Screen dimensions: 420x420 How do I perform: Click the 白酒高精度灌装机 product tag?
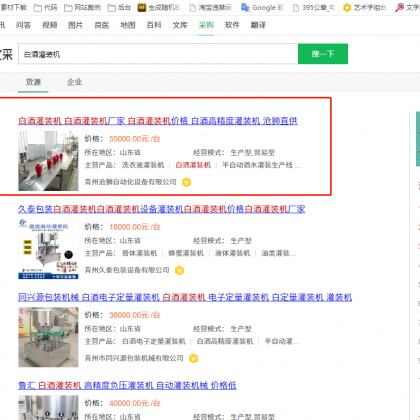225,342
